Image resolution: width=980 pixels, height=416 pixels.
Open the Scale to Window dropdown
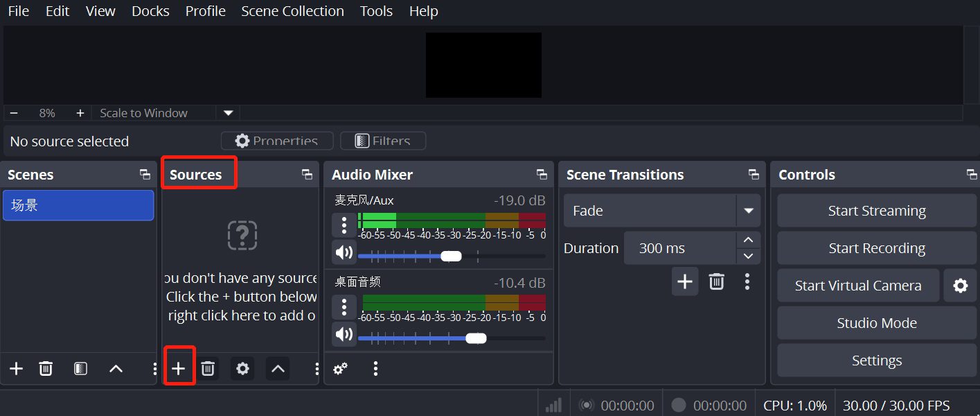(228, 113)
